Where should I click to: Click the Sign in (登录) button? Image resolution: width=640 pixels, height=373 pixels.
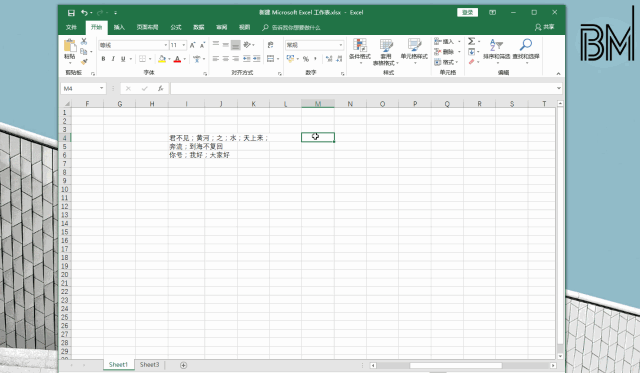[467, 13]
